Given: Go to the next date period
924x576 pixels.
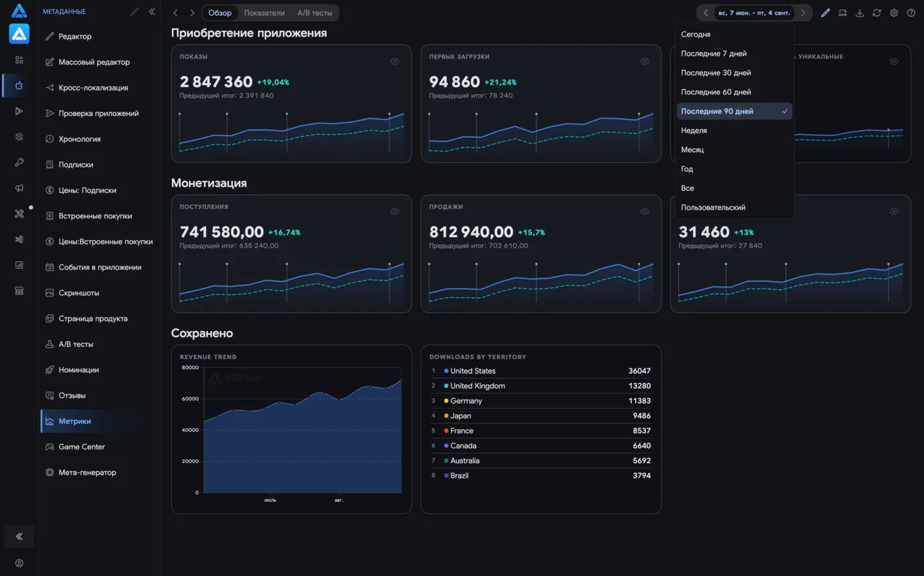Looking at the screenshot, I should point(802,13).
